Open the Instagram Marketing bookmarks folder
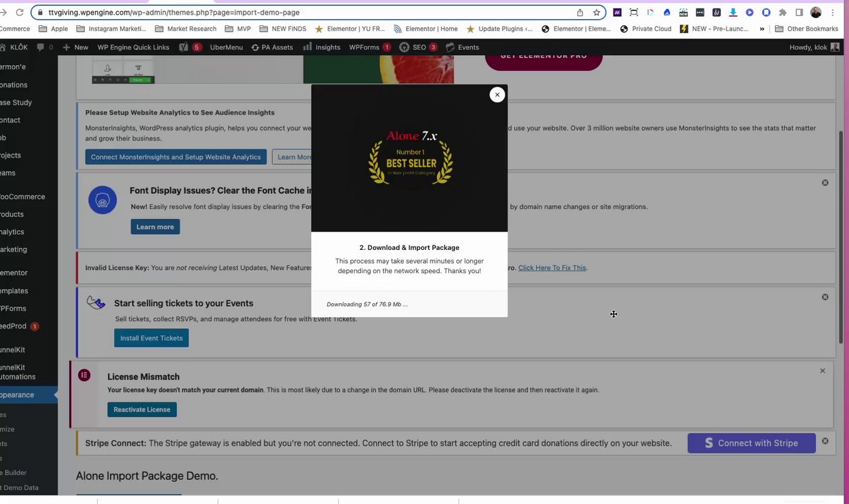The height and width of the screenshot is (504, 849). tap(111, 29)
